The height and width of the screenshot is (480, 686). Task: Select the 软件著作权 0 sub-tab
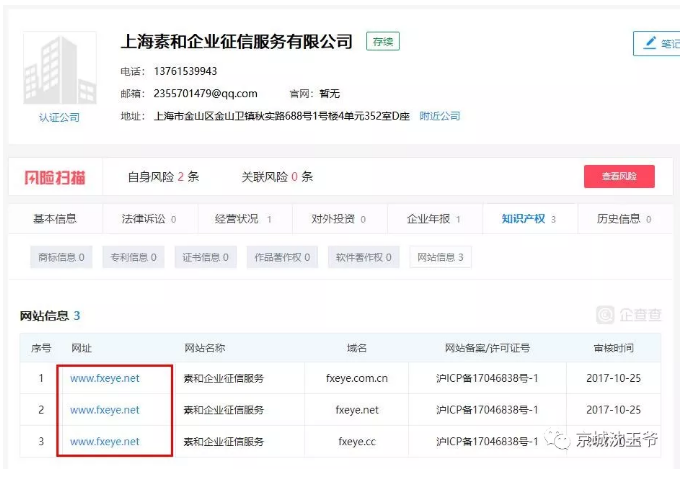pyautogui.click(x=364, y=257)
